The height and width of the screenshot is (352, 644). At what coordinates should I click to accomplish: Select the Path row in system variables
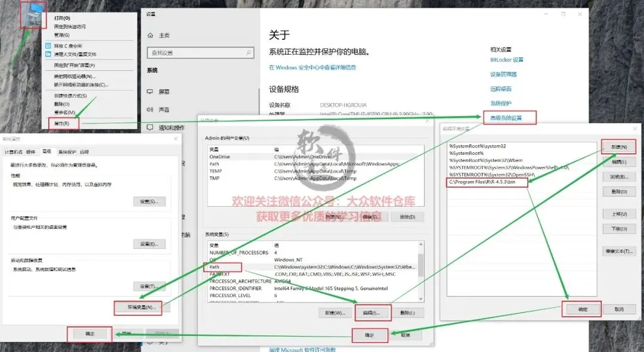(313, 267)
